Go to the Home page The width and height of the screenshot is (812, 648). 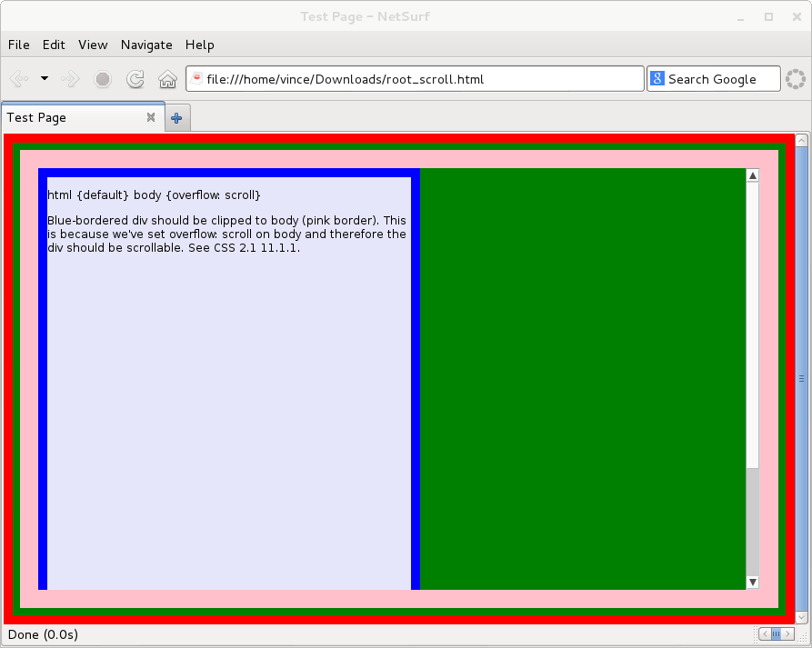167,79
